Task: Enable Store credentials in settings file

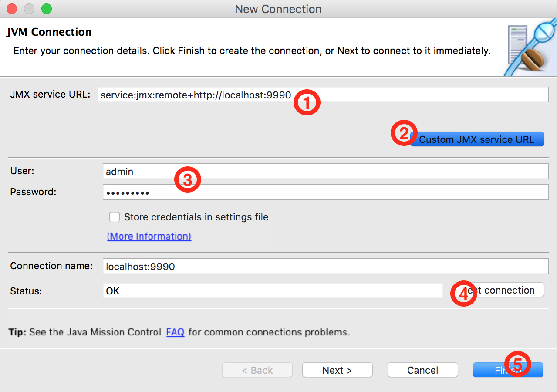Action: coord(115,216)
